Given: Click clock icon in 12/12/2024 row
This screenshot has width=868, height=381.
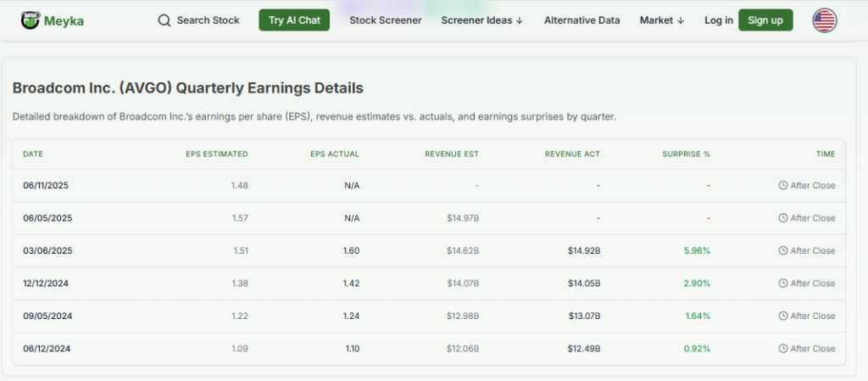Looking at the screenshot, I should 782,283.
